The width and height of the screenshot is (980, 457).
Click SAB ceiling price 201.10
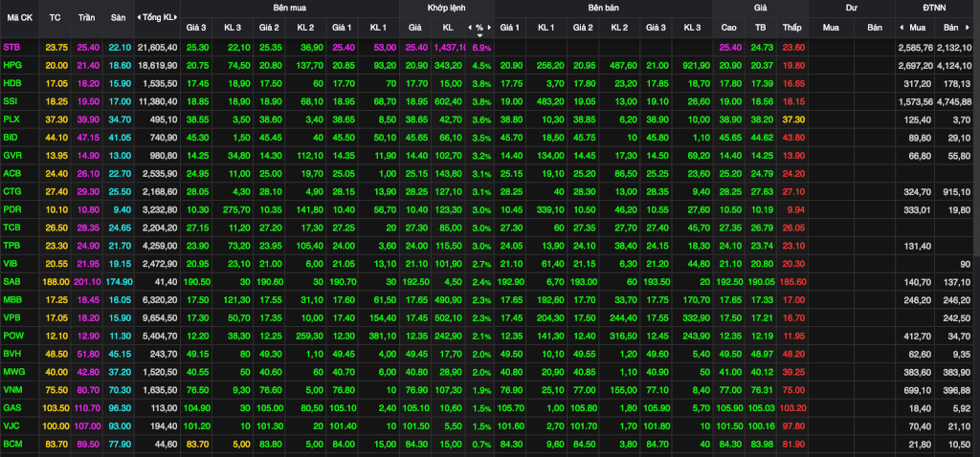[x=87, y=282]
